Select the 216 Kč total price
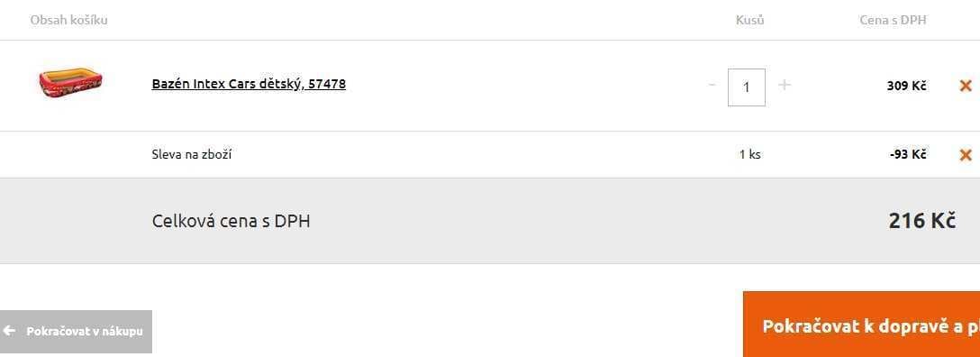980x357 pixels. point(921,221)
